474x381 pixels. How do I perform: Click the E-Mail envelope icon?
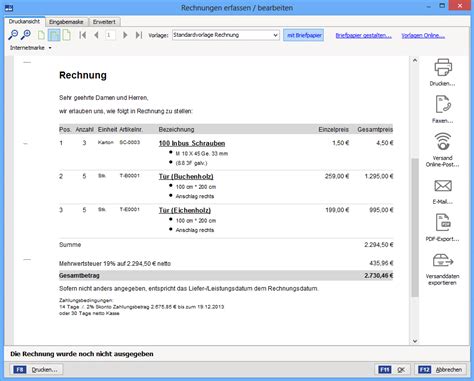coord(443,186)
